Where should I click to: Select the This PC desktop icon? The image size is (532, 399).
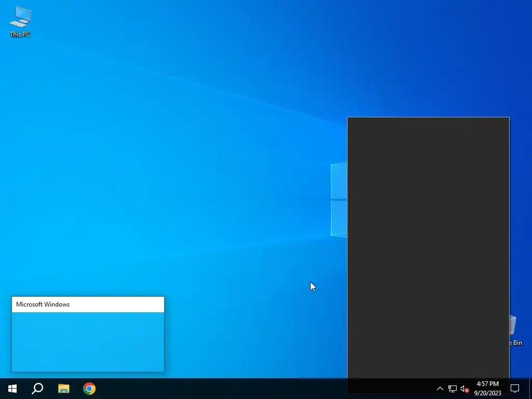click(20, 22)
